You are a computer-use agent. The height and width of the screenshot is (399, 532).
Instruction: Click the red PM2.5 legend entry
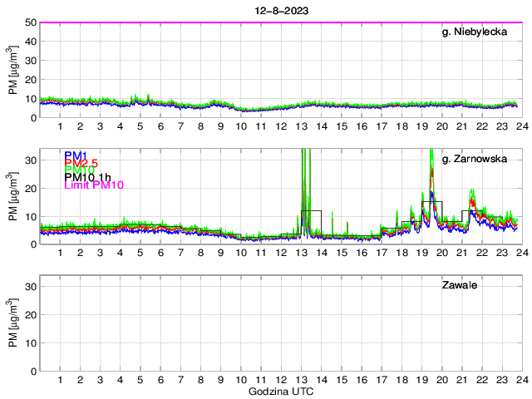tap(82, 163)
